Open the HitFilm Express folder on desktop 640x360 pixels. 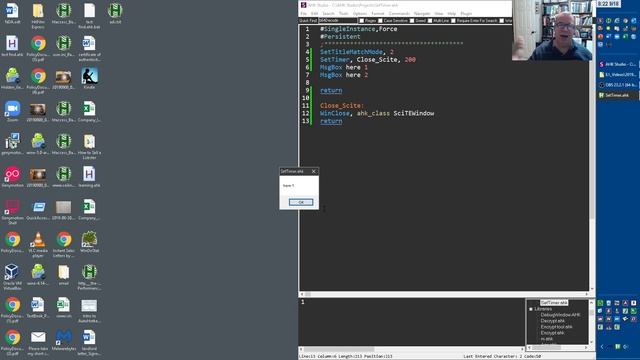point(38,16)
